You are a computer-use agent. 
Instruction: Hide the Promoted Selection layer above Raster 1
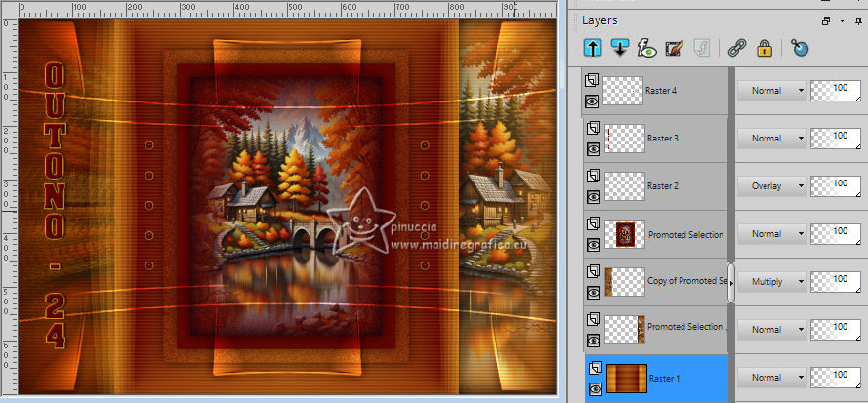pyautogui.click(x=594, y=340)
